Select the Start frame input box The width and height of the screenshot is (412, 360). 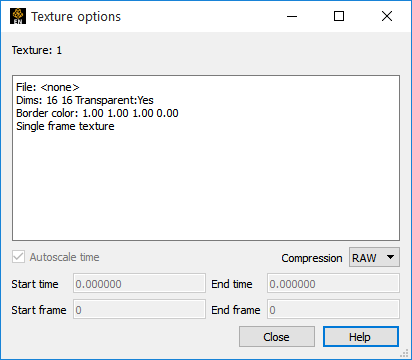coord(139,310)
